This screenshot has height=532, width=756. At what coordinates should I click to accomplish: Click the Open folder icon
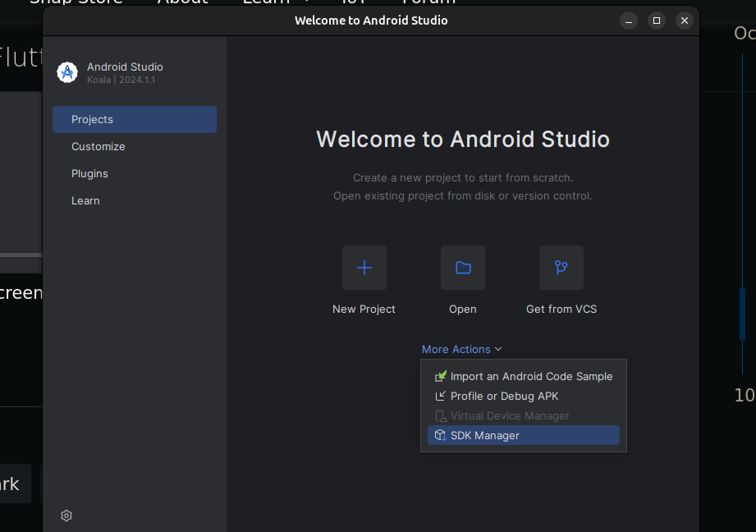[463, 268]
